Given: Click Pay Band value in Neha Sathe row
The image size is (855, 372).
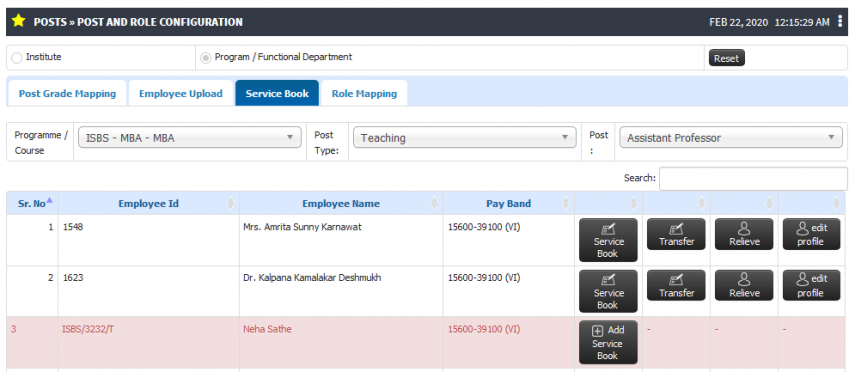Looking at the screenshot, I should coord(484,329).
